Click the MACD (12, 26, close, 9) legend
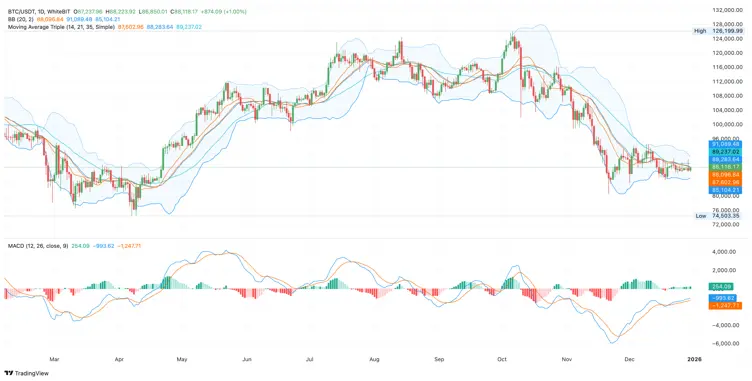 pos(38,246)
